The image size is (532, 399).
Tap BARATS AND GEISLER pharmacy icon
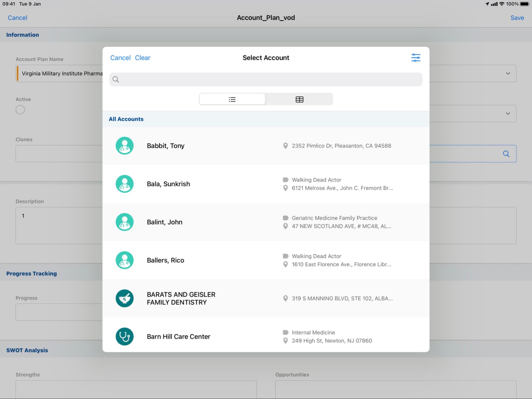(125, 298)
